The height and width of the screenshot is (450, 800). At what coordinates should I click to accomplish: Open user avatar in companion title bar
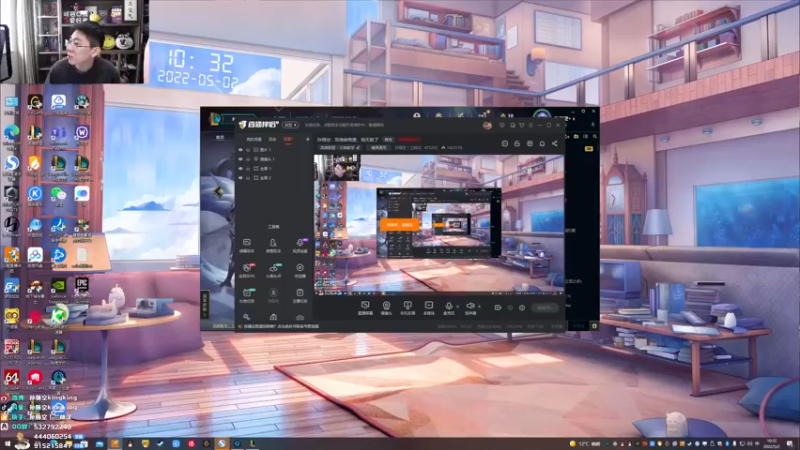click(487, 125)
